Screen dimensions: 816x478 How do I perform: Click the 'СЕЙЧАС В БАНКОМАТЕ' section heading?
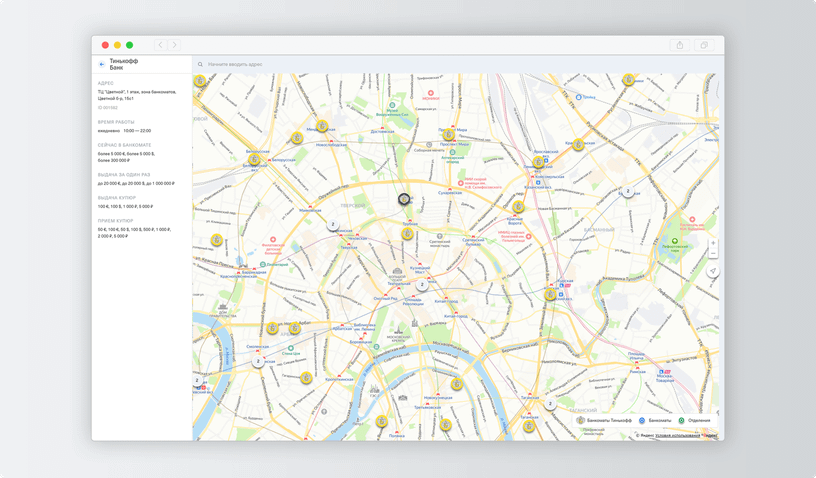[x=124, y=145]
